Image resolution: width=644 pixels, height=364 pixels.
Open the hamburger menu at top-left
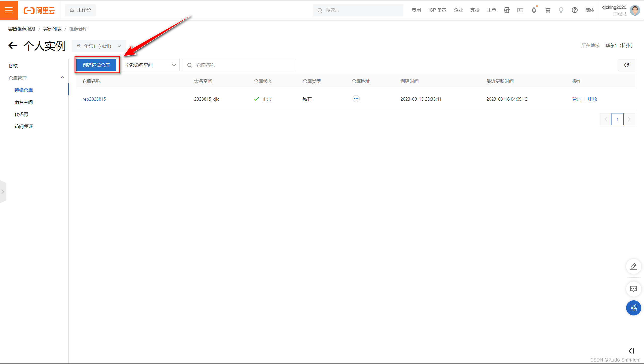coord(9,10)
